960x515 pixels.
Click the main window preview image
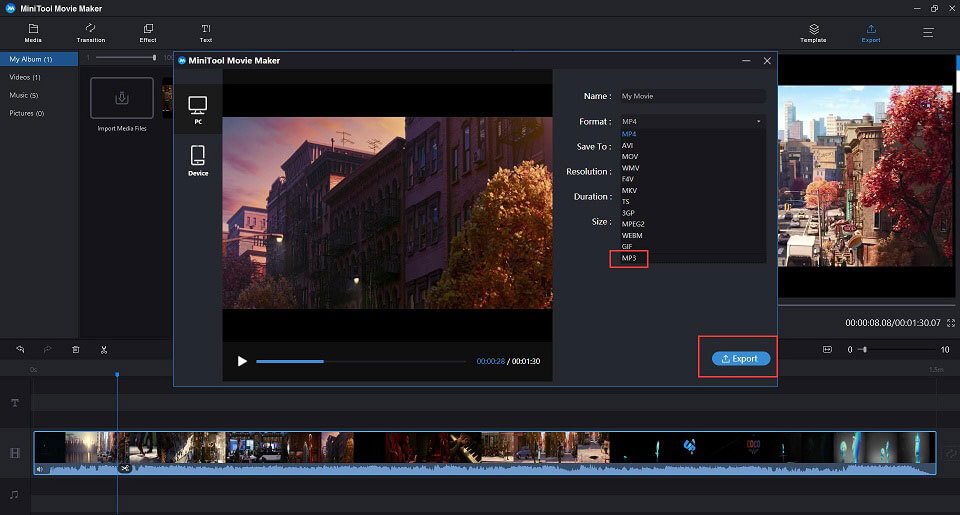(866, 176)
